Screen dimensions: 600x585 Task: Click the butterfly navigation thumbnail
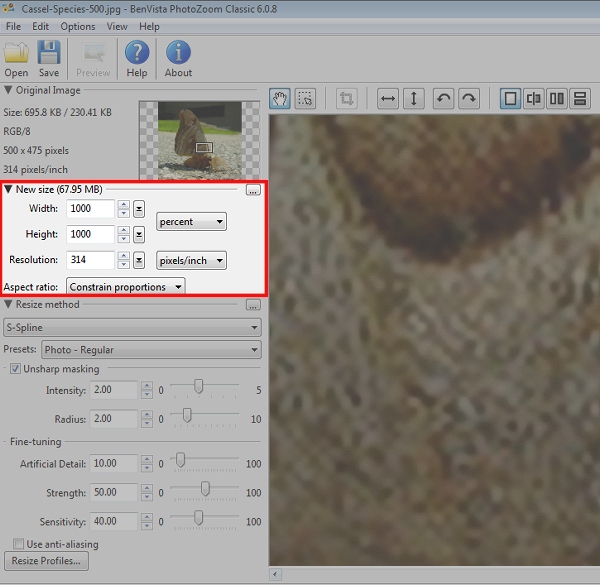pyautogui.click(x=200, y=140)
